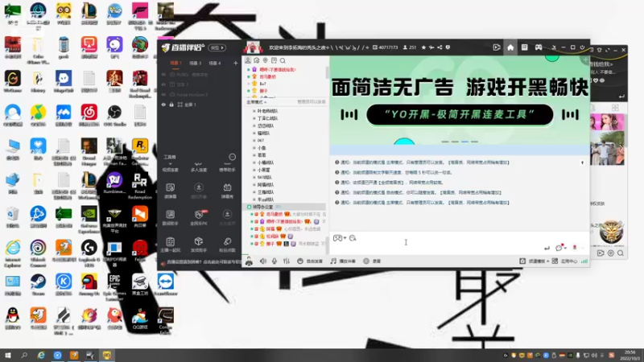Viewport: 644px width, 362px height.
Task: Launch Epic Games Launcher from desktop
Action: (114, 286)
